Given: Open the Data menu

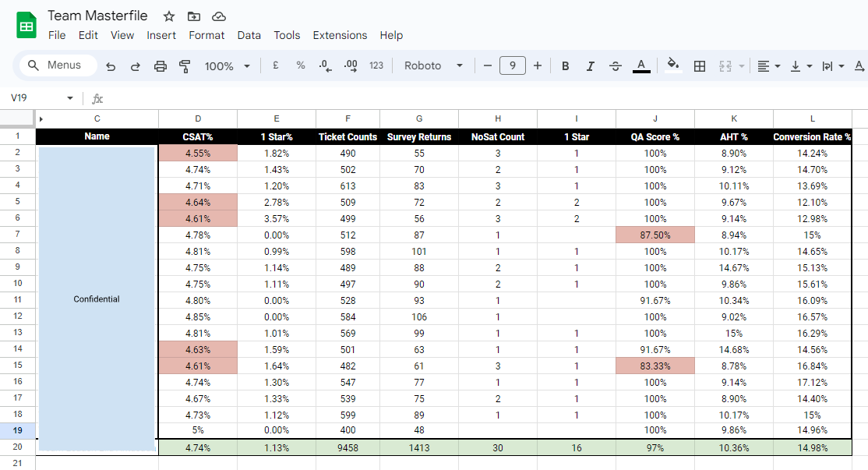Looking at the screenshot, I should pos(249,35).
